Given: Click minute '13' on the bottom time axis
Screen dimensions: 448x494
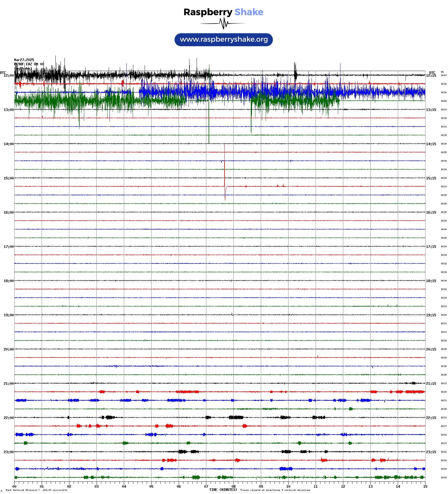Looking at the screenshot, I should click(x=370, y=487).
